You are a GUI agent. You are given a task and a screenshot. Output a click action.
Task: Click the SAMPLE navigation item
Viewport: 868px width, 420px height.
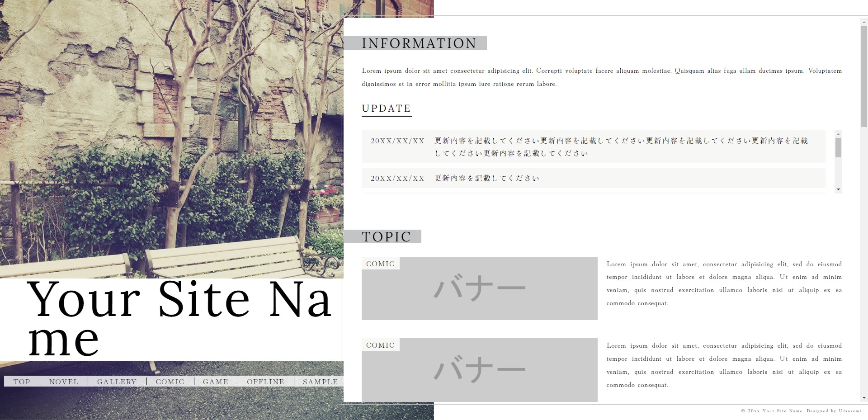click(320, 382)
